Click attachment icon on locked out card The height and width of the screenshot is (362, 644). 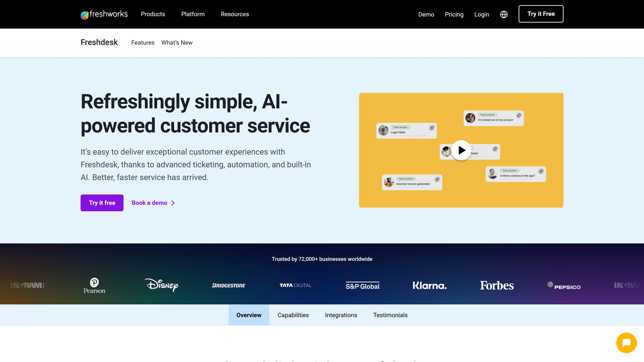pos(519,115)
